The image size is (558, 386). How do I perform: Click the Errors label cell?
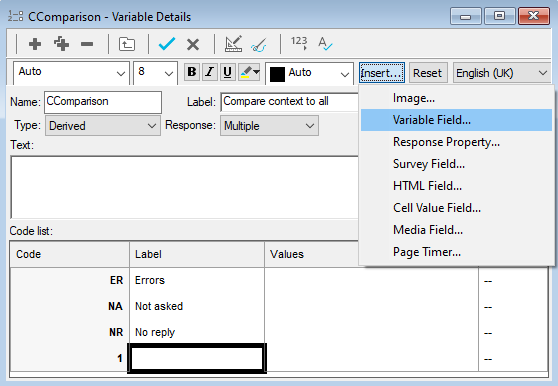tap(197, 280)
